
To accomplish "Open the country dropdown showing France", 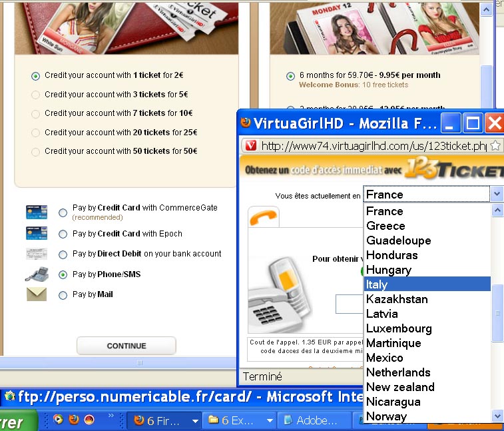I will click(433, 194).
